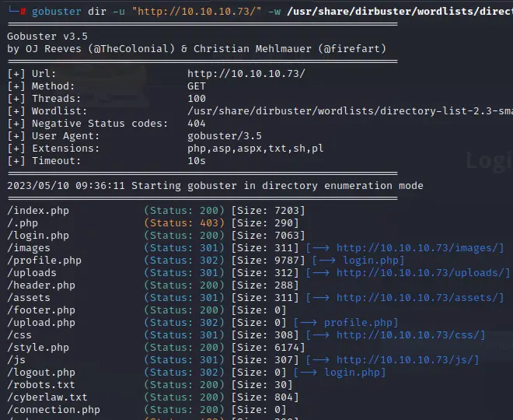Click Negative Status codes value 404
The height and width of the screenshot is (420, 513).
point(197,124)
